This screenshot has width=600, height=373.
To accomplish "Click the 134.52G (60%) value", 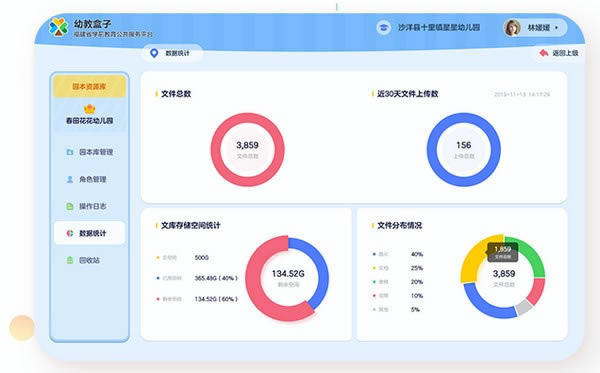I will pos(216,299).
